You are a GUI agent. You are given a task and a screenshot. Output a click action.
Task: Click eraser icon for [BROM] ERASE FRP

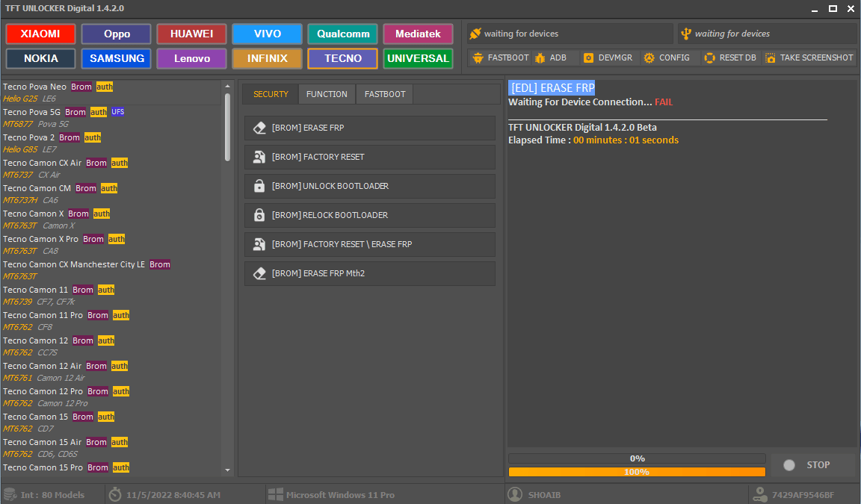[x=259, y=128]
